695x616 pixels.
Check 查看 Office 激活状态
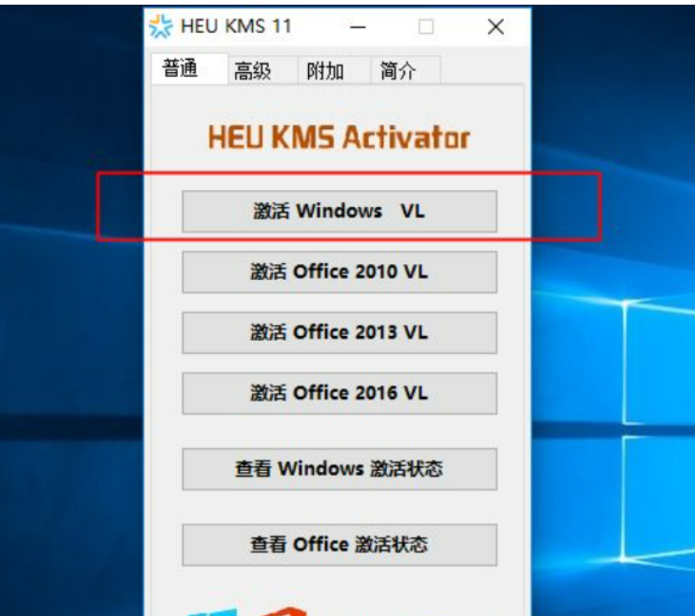click(x=339, y=545)
